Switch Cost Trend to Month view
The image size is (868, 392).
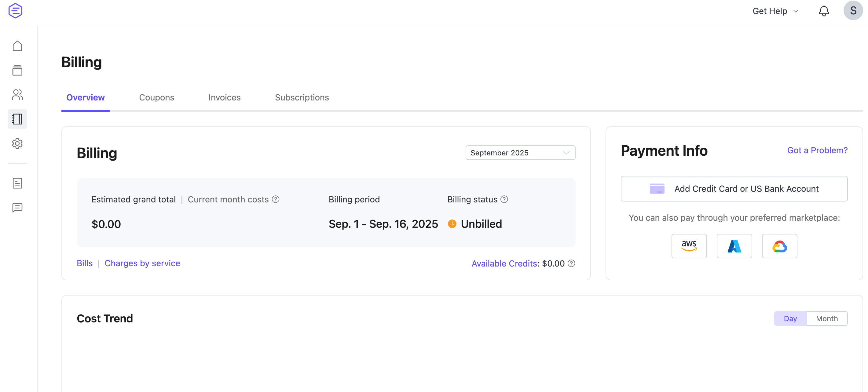pyautogui.click(x=826, y=318)
